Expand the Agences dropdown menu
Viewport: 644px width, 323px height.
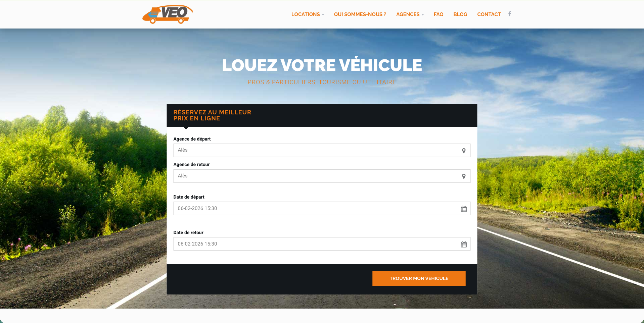pyautogui.click(x=410, y=14)
